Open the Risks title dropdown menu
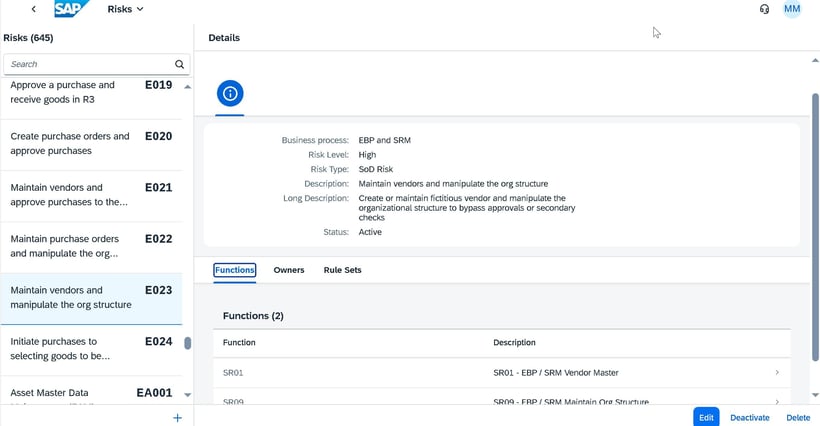 pos(126,9)
